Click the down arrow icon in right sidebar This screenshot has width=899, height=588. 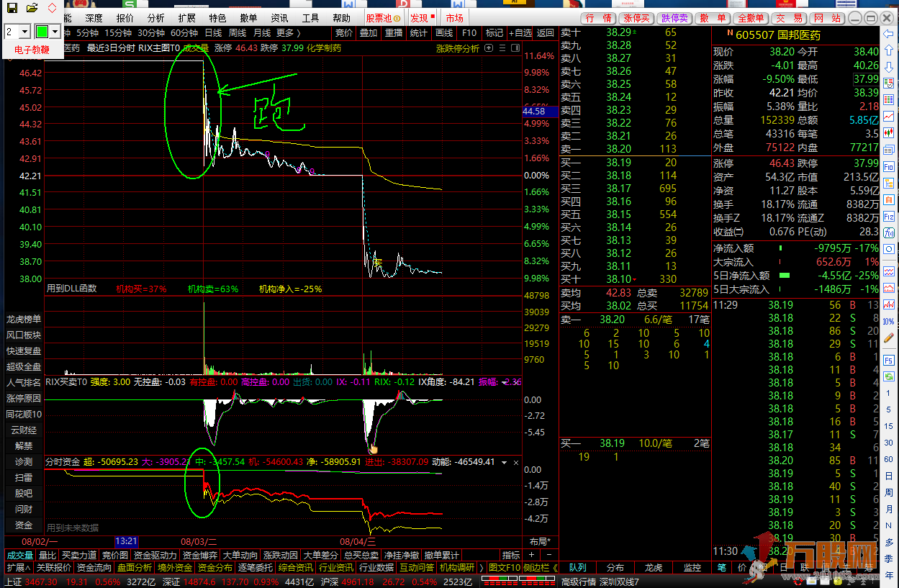click(890, 67)
